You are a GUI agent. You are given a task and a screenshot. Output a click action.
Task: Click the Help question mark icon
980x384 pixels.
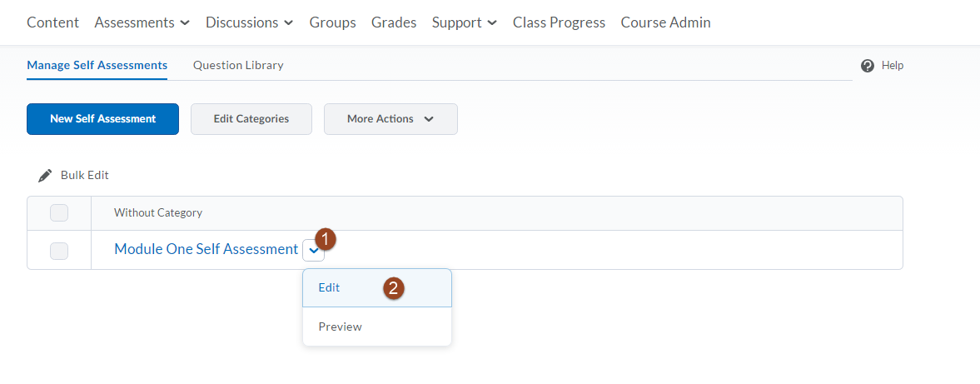pyautogui.click(x=868, y=66)
